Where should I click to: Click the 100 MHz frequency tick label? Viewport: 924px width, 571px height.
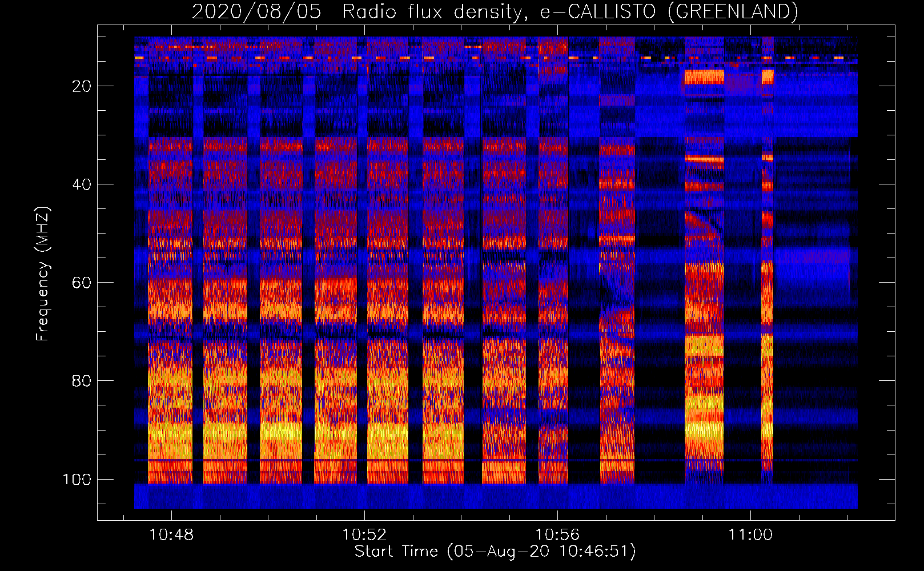pos(77,479)
